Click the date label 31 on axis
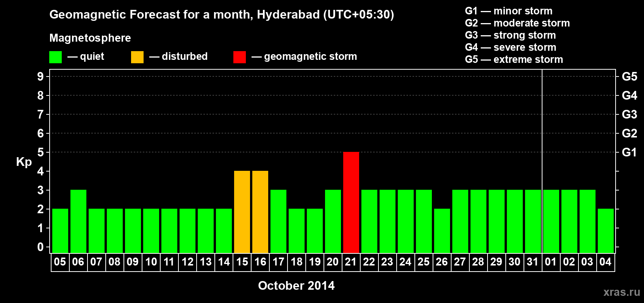The width and height of the screenshot is (644, 303). (533, 262)
